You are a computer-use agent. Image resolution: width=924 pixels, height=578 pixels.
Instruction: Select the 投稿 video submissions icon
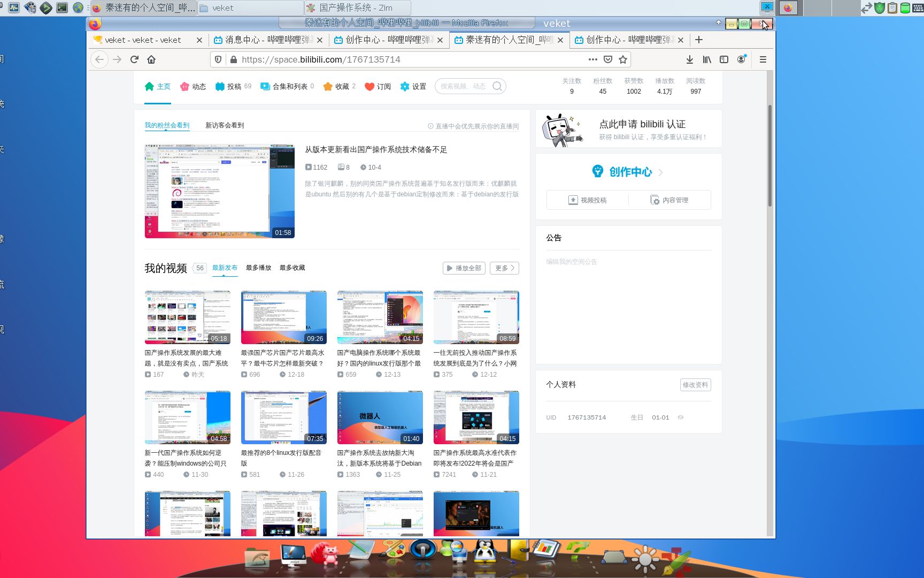pos(219,86)
